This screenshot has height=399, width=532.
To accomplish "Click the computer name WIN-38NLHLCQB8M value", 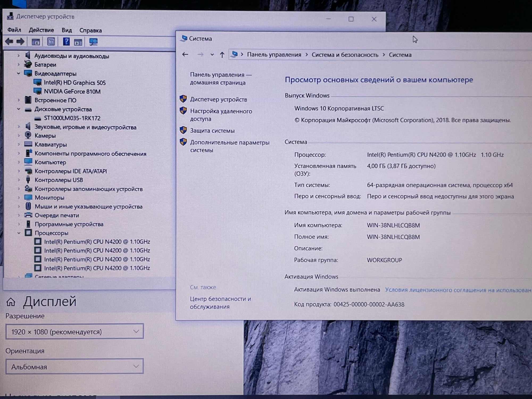I will point(393,225).
